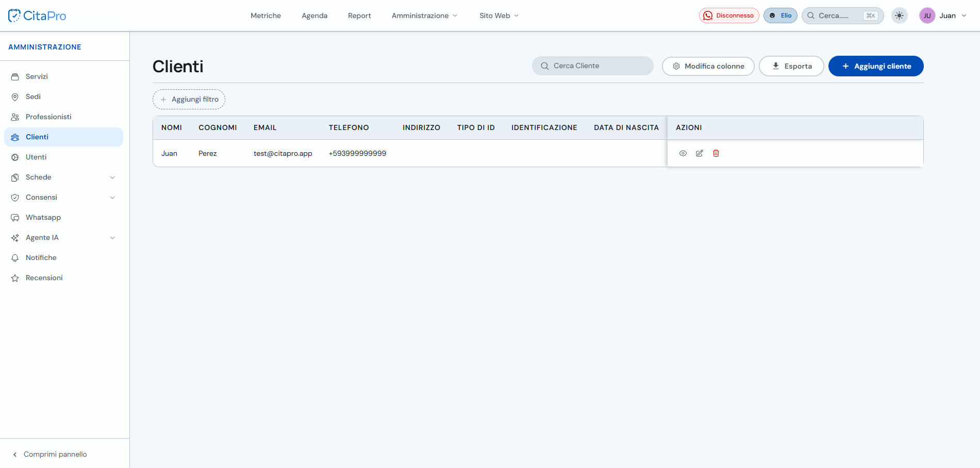Click the Consensi shield icon
This screenshot has width=980, height=468.
15,197
